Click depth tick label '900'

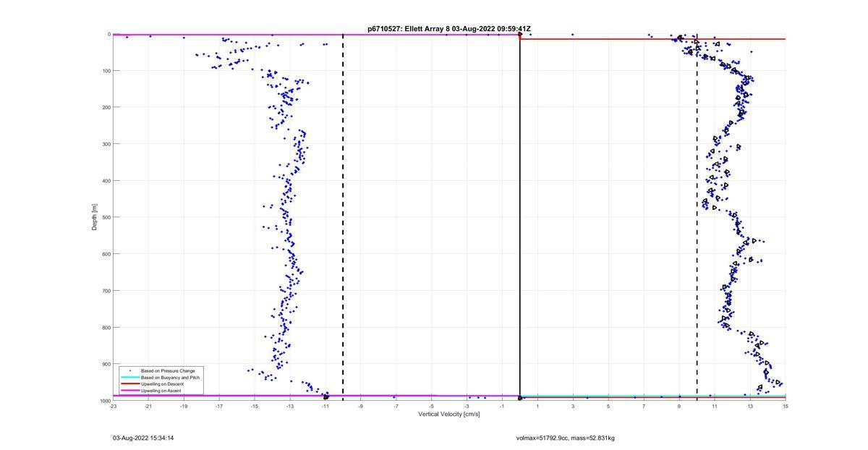[x=106, y=364]
